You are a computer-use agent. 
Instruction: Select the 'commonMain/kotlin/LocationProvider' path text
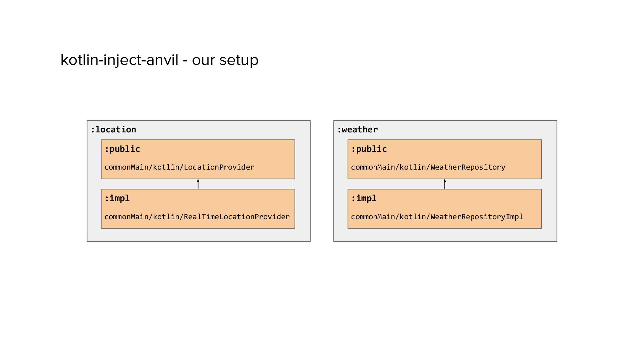tap(179, 167)
